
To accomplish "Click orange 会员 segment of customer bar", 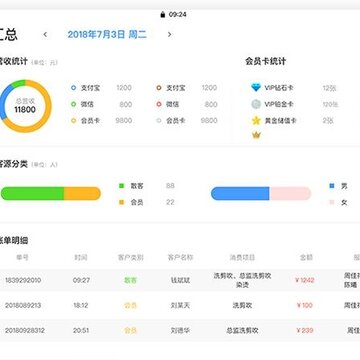I will pyautogui.click(x=82, y=194).
